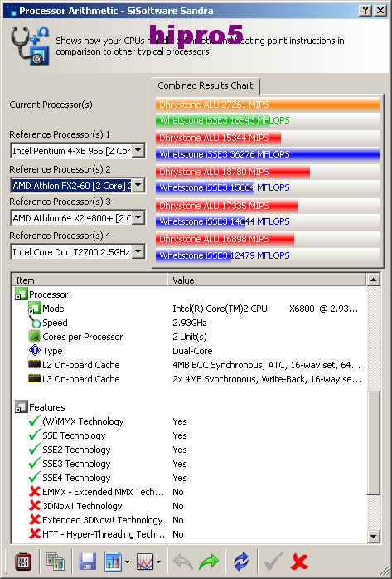Click the results comparison copy icon
The width and height of the screenshot is (392, 579).
click(56, 562)
